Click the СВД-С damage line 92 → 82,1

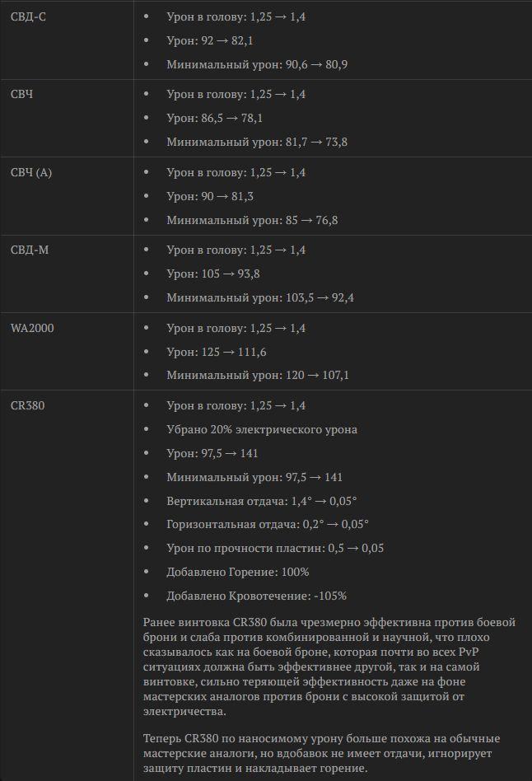pyautogui.click(x=210, y=41)
